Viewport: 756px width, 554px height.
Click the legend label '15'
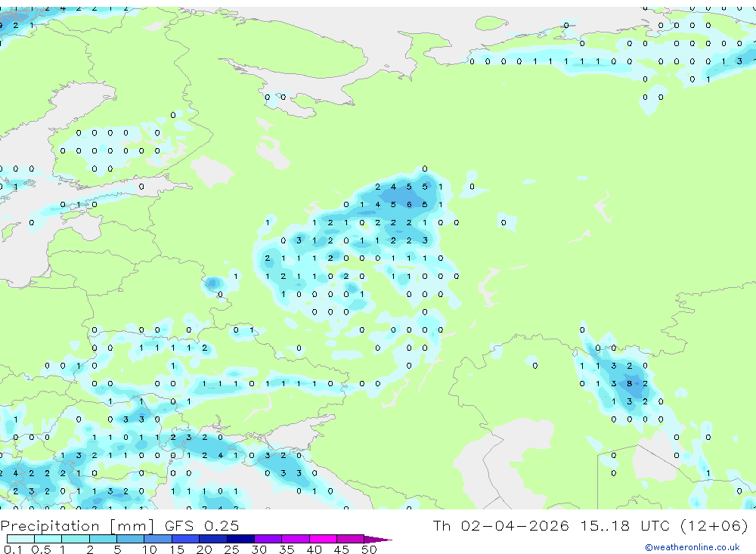176,549
